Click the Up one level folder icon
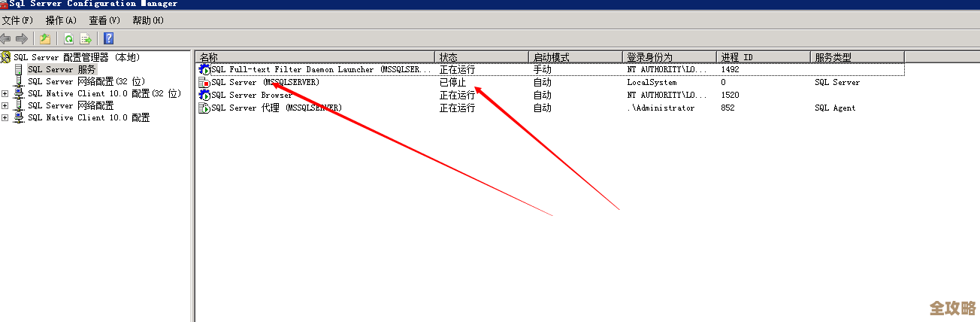 pyautogui.click(x=45, y=38)
